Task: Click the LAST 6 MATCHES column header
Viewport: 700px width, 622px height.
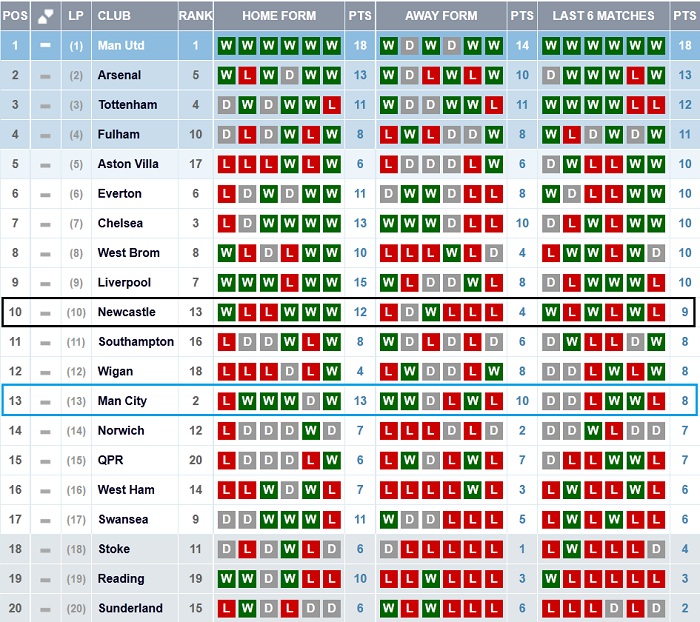Action: [603, 16]
